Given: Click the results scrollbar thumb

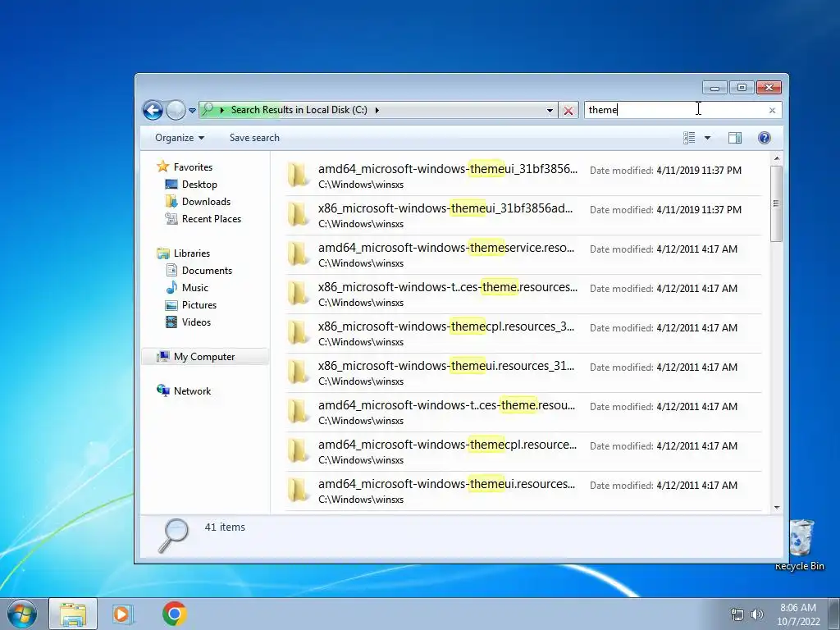Looking at the screenshot, I should pyautogui.click(x=776, y=203).
